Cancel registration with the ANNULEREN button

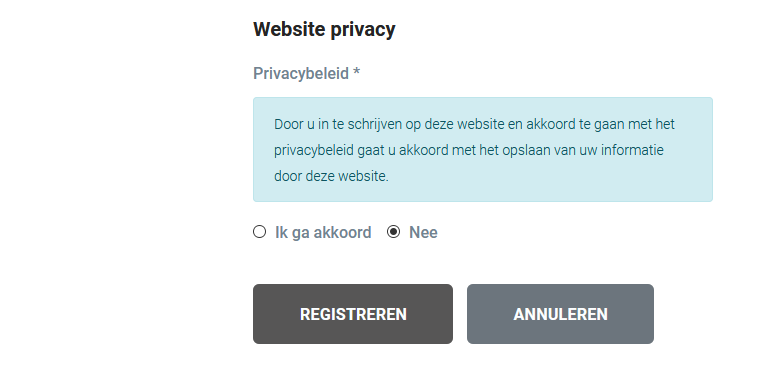coord(560,314)
